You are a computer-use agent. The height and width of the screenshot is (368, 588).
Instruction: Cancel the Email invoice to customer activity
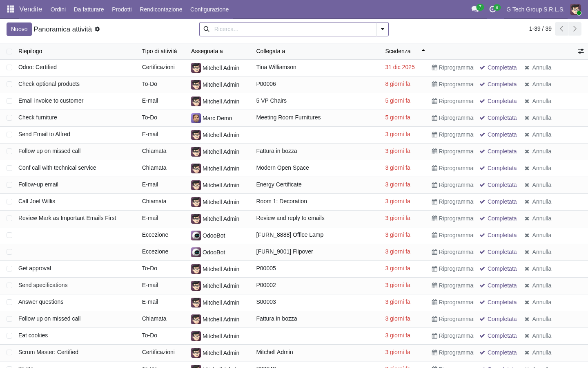[x=538, y=101]
